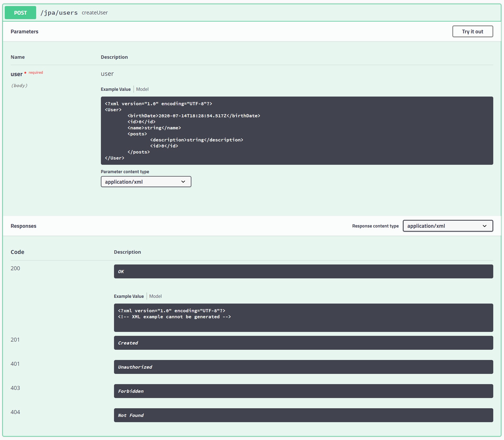
Task: Click chevron arrow of response content type select
Action: click(x=485, y=226)
